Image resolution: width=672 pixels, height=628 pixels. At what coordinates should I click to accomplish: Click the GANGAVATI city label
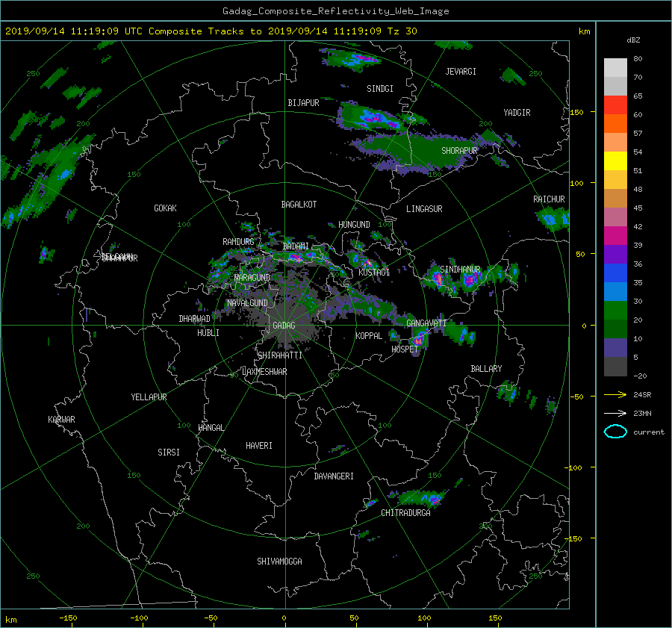pyautogui.click(x=426, y=323)
